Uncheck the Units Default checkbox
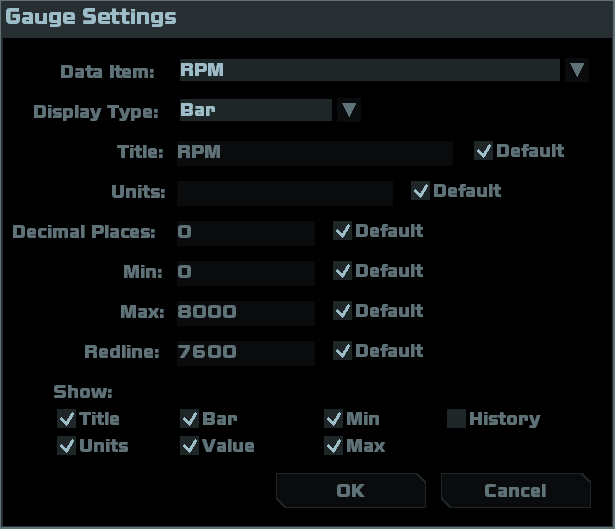 click(421, 190)
